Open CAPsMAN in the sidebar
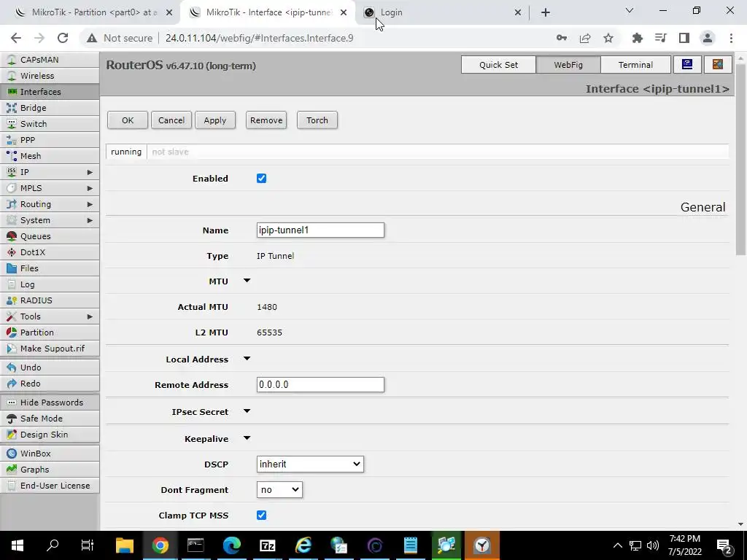747x560 pixels. [50, 60]
